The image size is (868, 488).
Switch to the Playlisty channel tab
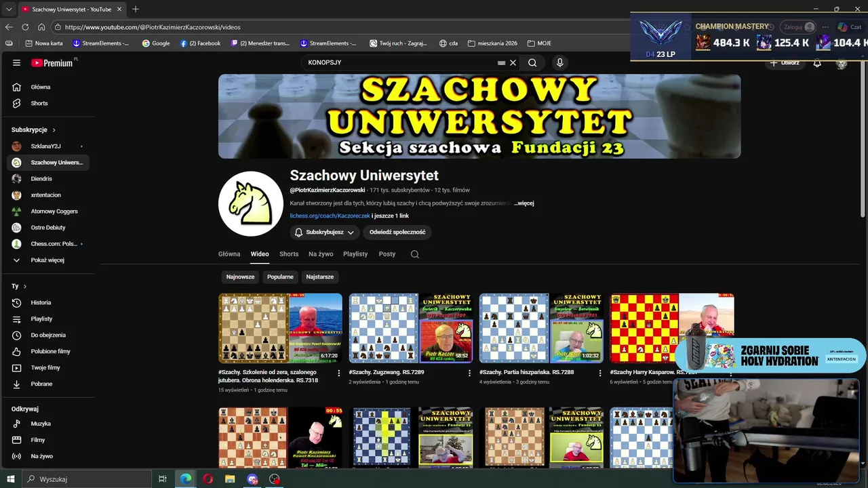pos(355,254)
